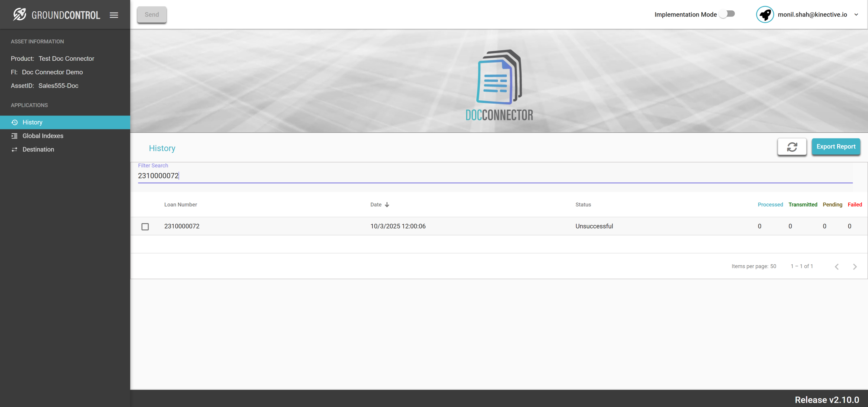Image resolution: width=868 pixels, height=407 pixels.
Task: Go to next page chevron
Action: tap(854, 267)
